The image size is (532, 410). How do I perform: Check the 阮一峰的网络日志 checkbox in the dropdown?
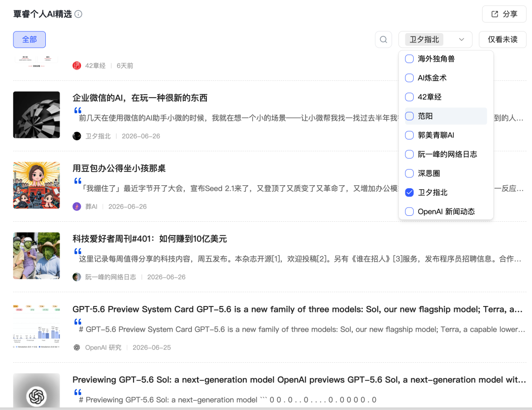coord(409,154)
